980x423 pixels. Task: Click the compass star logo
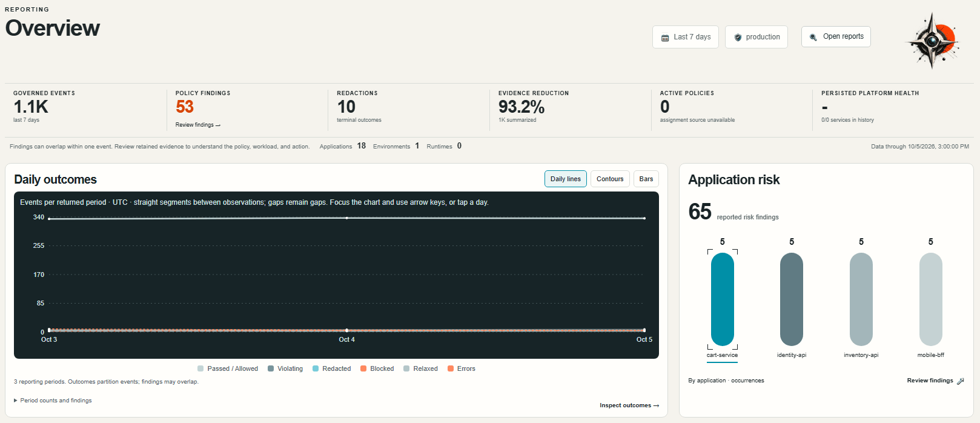933,41
